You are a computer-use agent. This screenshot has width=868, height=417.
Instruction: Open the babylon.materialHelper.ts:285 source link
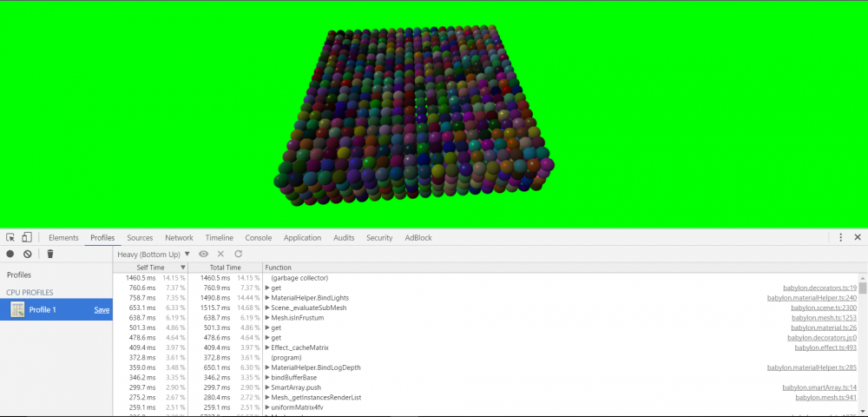click(812, 367)
